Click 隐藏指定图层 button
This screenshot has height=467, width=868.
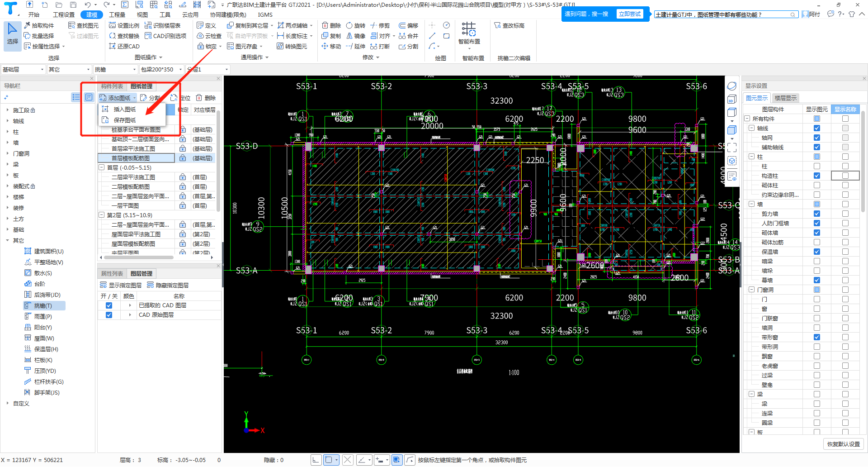coord(168,285)
